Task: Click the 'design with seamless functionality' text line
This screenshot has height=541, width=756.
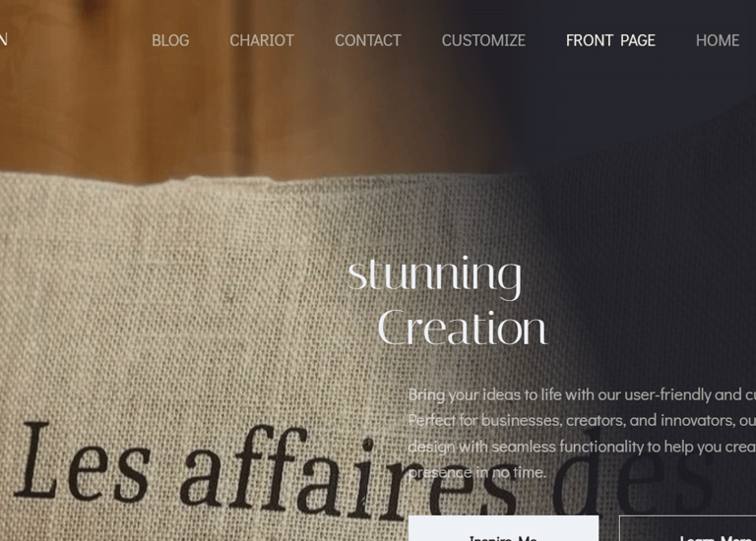Action: click(x=582, y=447)
